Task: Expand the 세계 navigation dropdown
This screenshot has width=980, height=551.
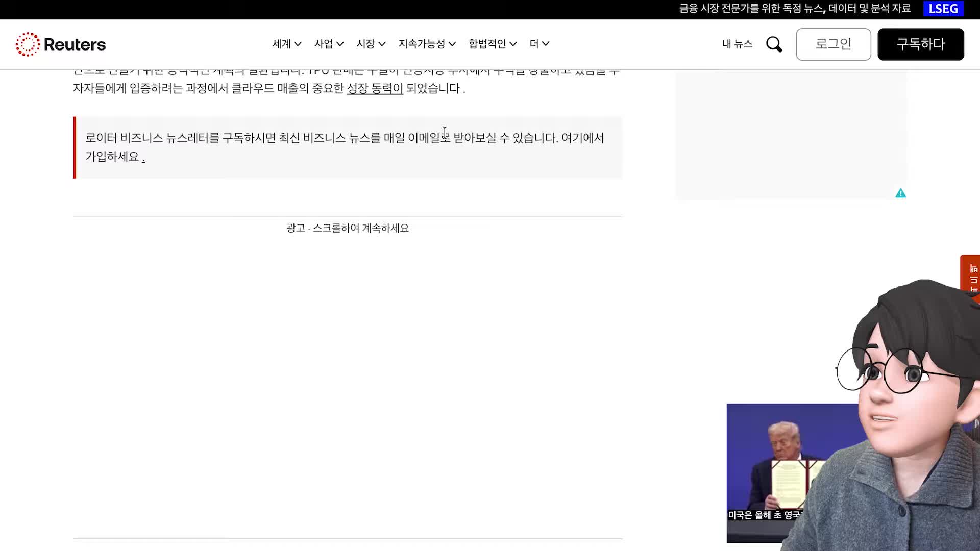Action: [286, 44]
